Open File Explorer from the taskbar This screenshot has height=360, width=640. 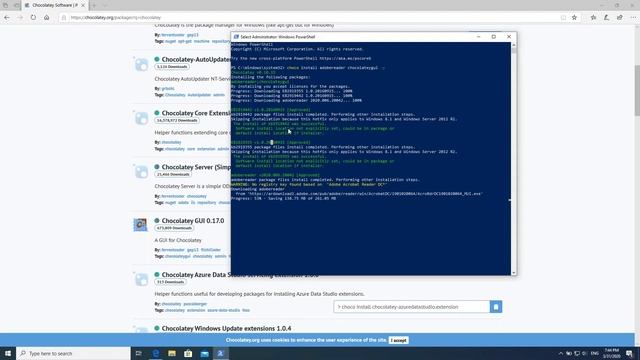[172, 353]
